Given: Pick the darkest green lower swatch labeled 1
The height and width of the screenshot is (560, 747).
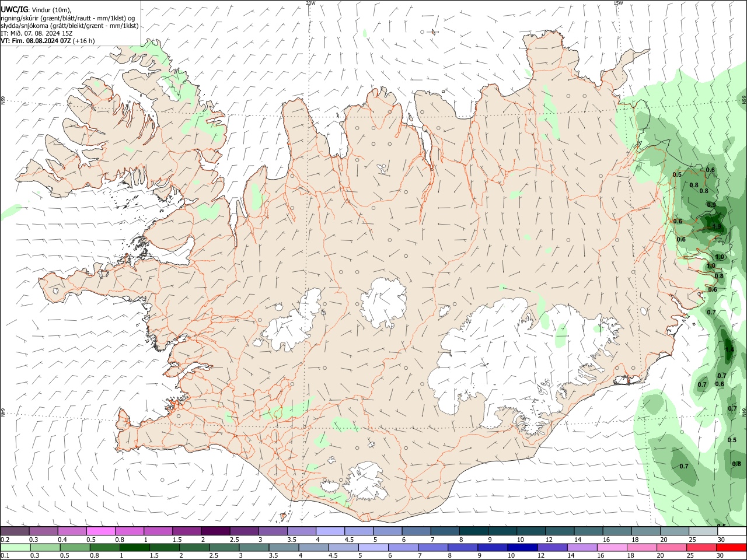Looking at the screenshot, I should pyautogui.click(x=135, y=548).
